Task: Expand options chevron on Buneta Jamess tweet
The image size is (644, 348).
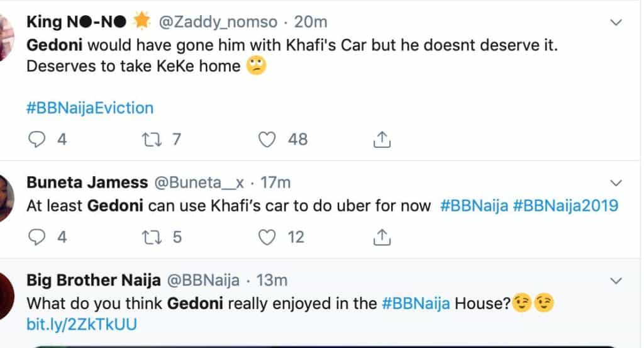Action: click(616, 182)
